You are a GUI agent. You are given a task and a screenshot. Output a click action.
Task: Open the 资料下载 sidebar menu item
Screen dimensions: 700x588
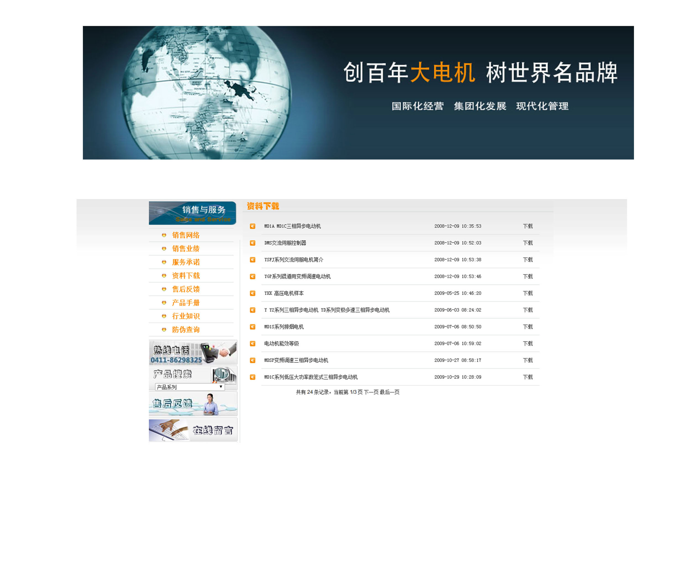click(x=186, y=276)
